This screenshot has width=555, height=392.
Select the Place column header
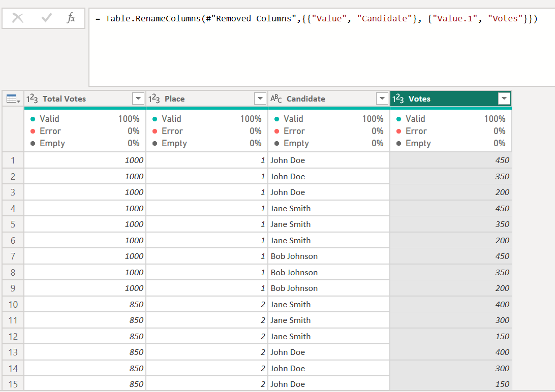pyautogui.click(x=207, y=99)
